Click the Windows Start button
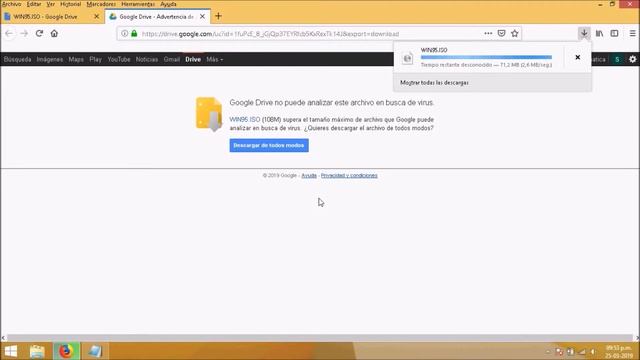This screenshot has width=640, height=360. (11, 351)
